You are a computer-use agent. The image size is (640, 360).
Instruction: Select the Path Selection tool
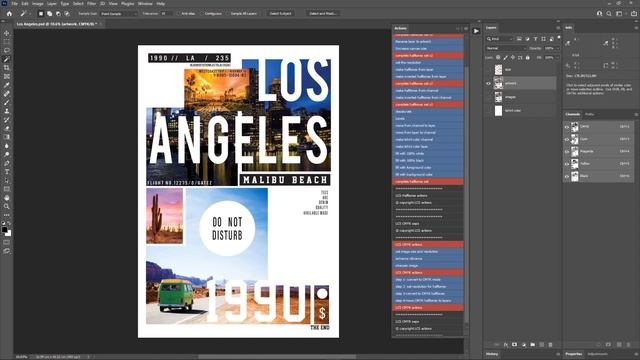(x=7, y=180)
